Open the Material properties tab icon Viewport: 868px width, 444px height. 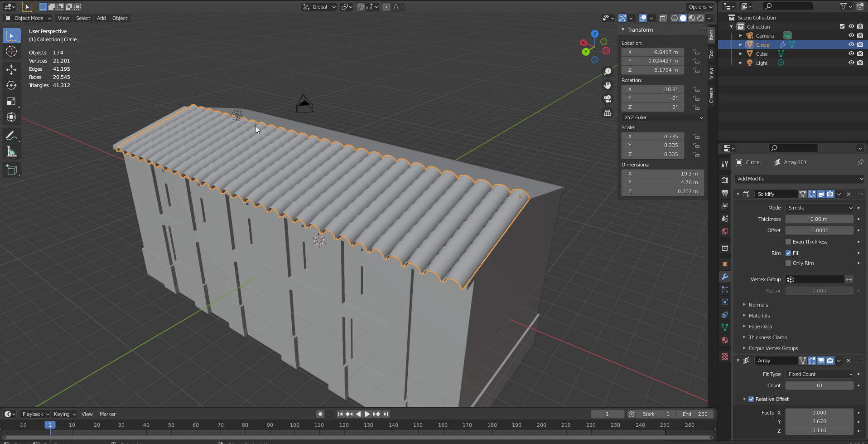click(725, 340)
